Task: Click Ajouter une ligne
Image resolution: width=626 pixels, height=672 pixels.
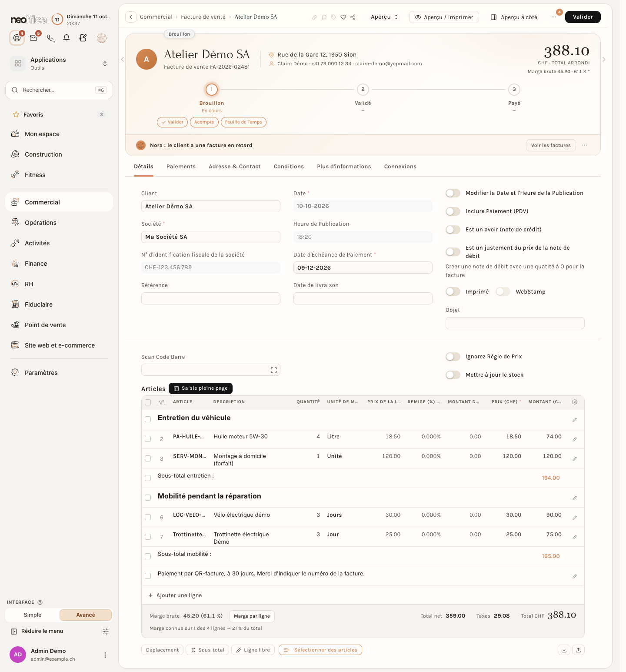Action: point(175,595)
